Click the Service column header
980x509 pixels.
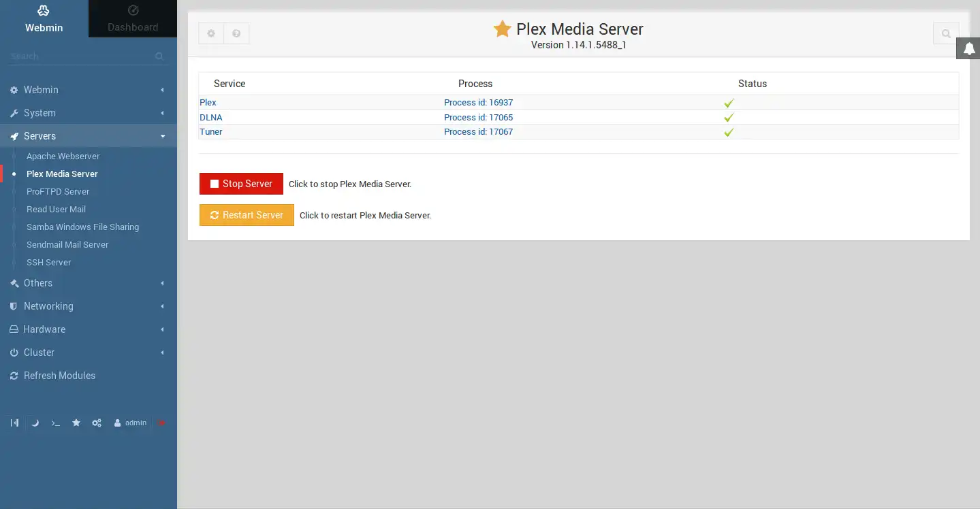pyautogui.click(x=230, y=84)
